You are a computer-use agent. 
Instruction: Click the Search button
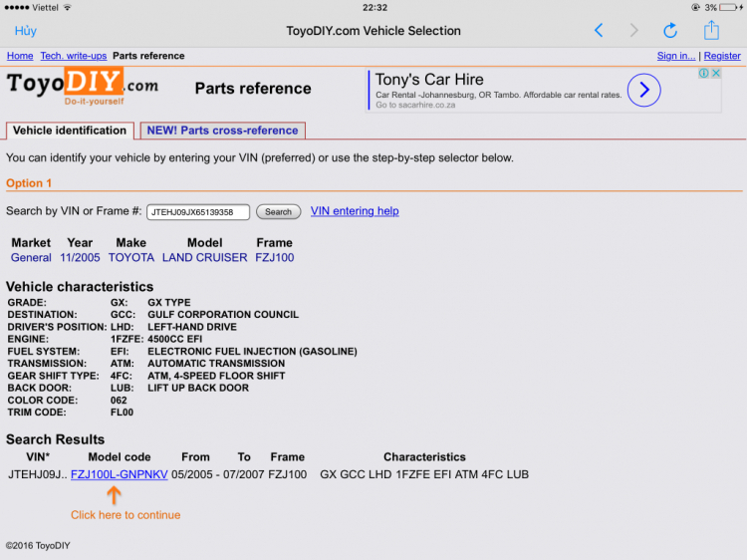[278, 211]
